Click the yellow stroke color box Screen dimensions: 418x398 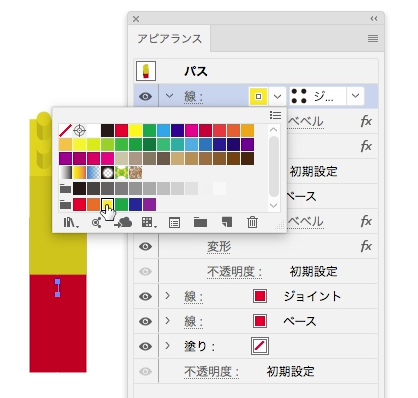(258, 96)
